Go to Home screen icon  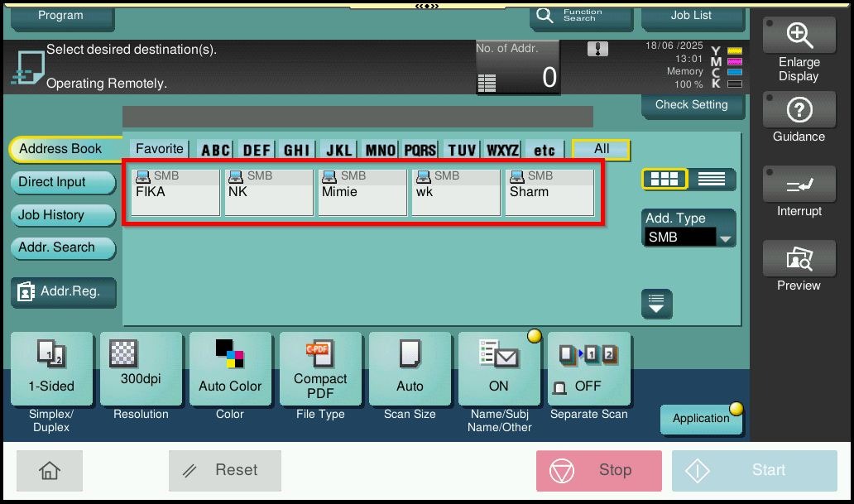tap(50, 470)
